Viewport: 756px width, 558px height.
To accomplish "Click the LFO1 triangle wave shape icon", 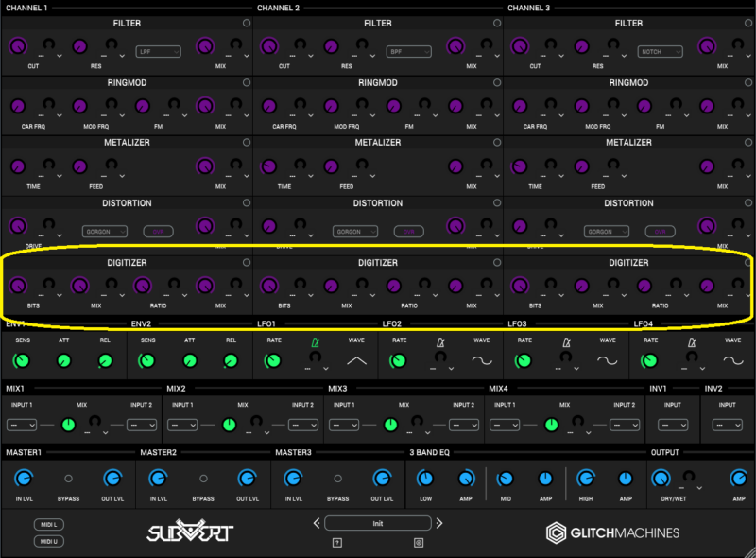I will 356,360.
